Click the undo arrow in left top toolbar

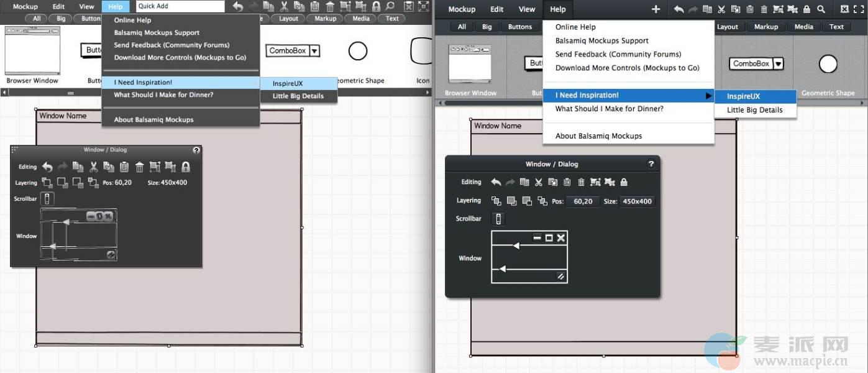pos(238,6)
